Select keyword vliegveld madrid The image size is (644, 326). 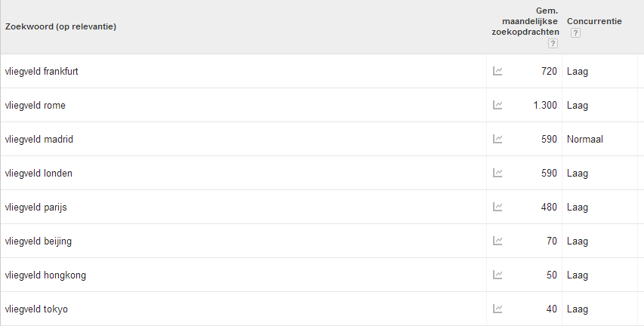(x=39, y=140)
